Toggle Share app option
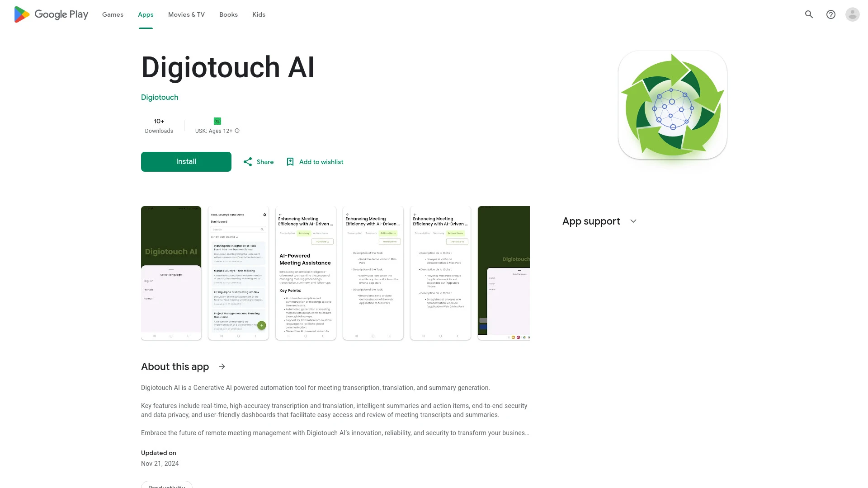This screenshot has width=868, height=488. click(258, 161)
